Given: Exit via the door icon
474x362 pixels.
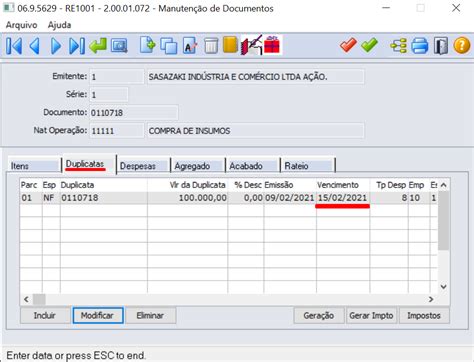Looking at the screenshot, I should tap(441, 46).
